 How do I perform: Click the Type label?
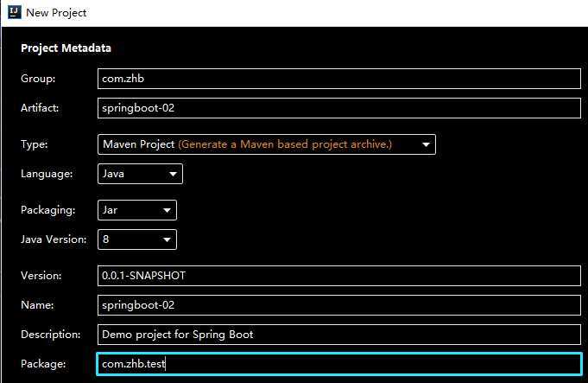(35, 144)
